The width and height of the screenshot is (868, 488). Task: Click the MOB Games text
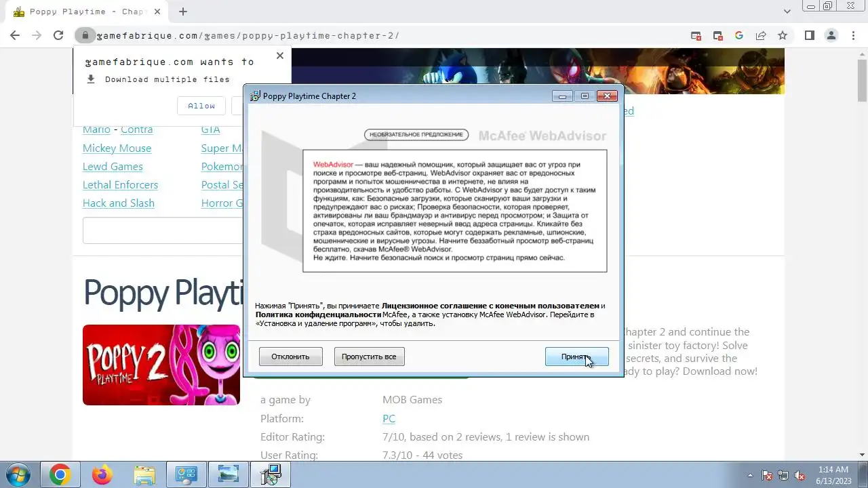click(x=412, y=400)
